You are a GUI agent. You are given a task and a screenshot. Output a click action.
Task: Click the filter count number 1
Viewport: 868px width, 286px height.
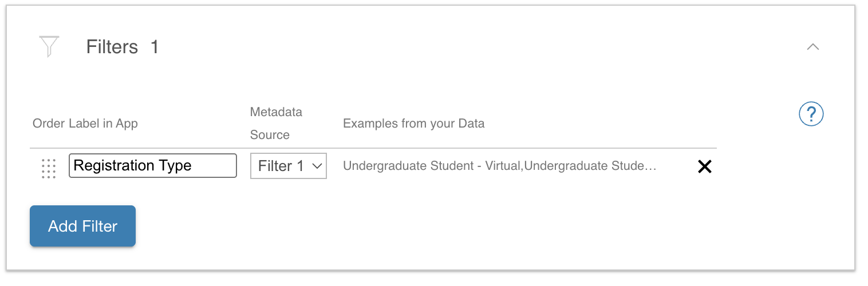155,47
